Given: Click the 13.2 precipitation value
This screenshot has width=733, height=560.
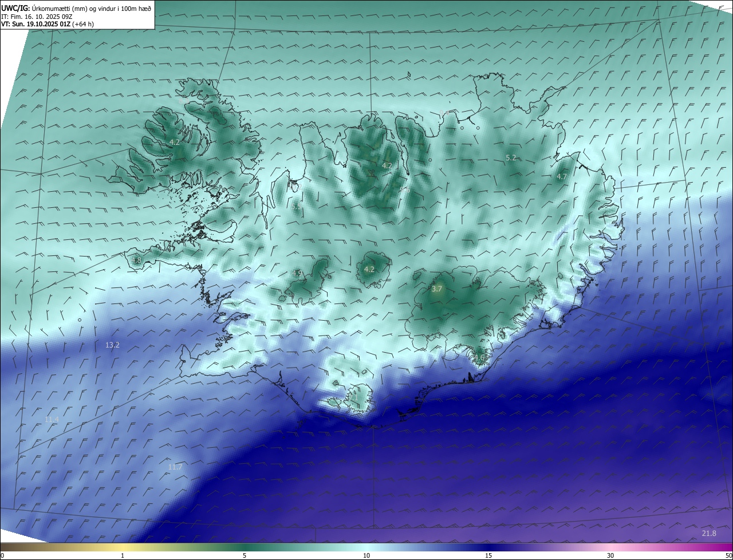Looking at the screenshot, I should click(113, 345).
